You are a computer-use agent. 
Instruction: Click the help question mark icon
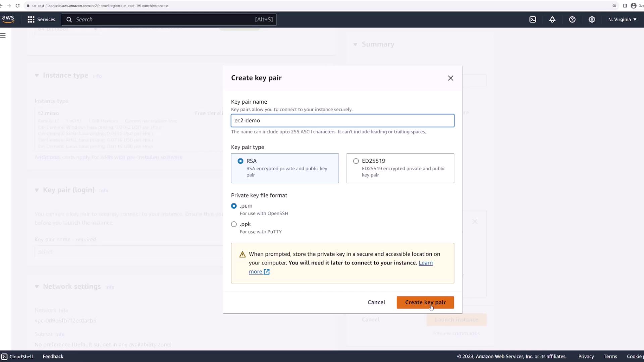coord(572,19)
